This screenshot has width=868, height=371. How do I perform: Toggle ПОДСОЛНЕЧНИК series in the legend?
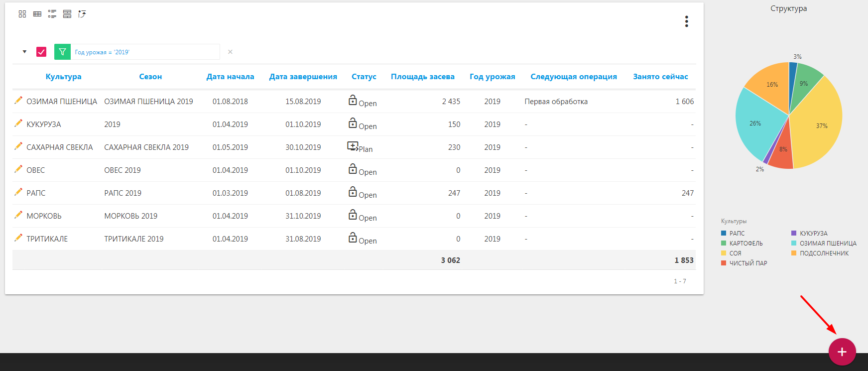(824, 253)
